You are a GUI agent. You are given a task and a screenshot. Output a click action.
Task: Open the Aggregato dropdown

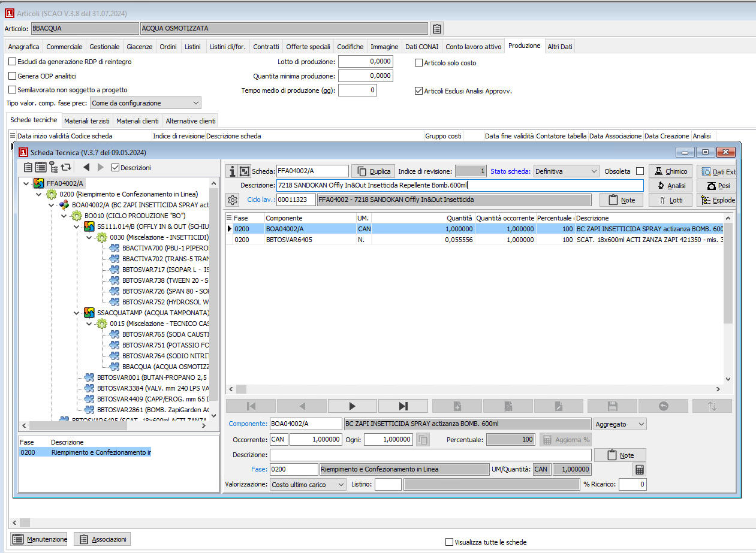(620, 424)
